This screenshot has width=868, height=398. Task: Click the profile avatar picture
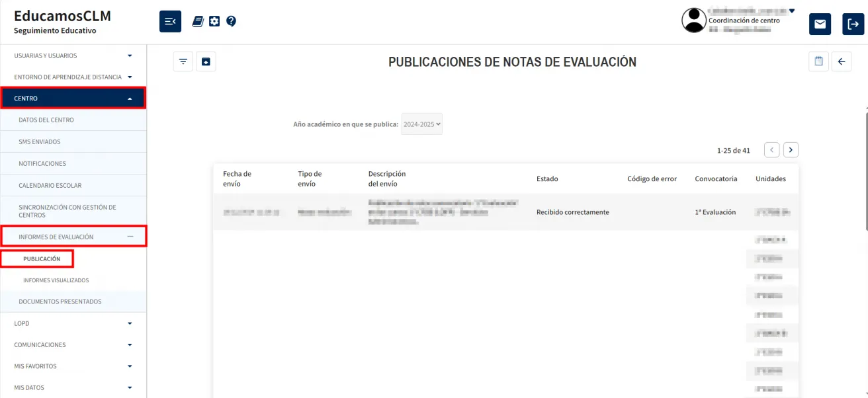point(693,20)
